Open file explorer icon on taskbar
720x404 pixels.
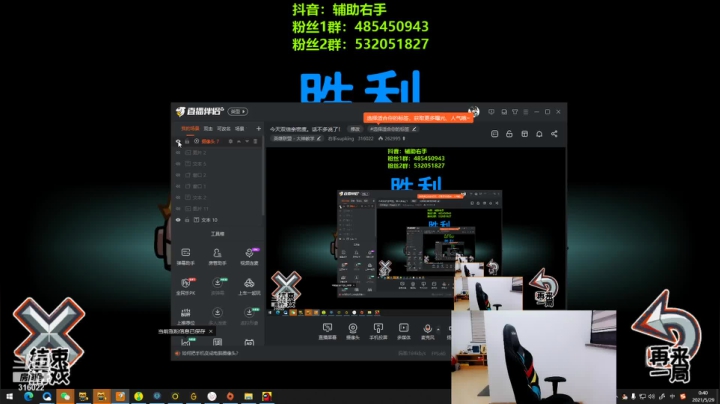coord(248,396)
